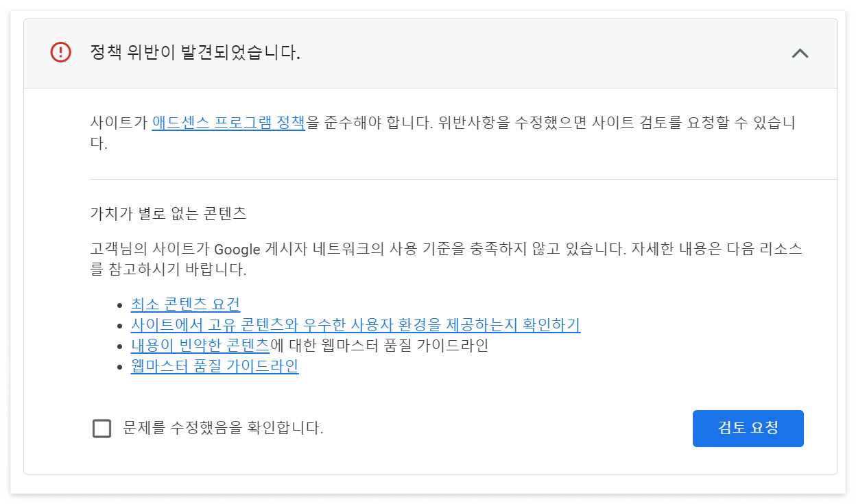Open the unique content user experience guide link
This screenshot has width=856, height=504.
pyautogui.click(x=355, y=325)
